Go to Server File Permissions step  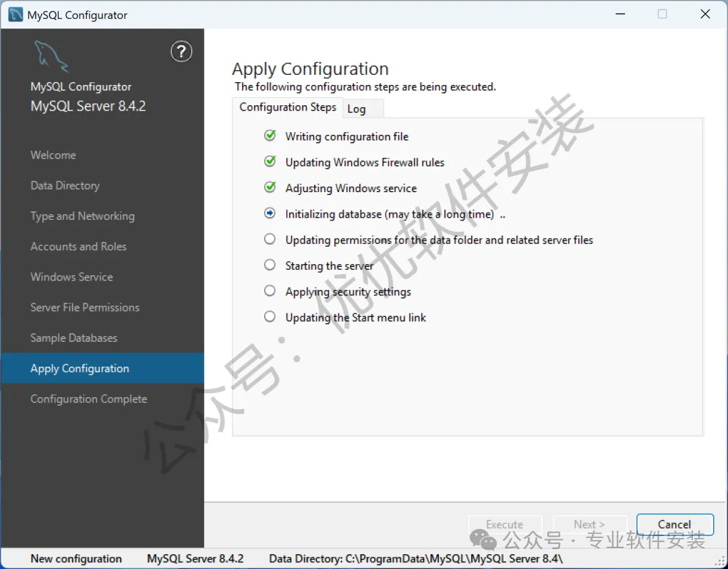[85, 307]
